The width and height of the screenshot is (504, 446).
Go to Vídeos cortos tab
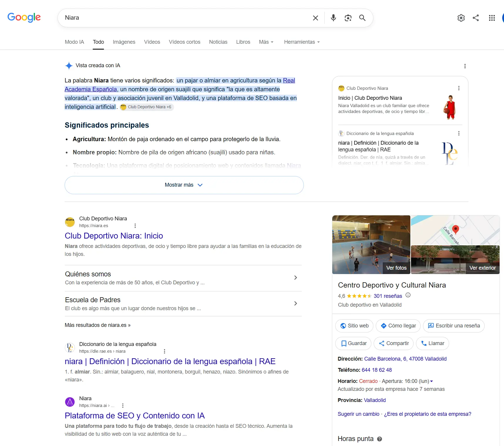(185, 42)
